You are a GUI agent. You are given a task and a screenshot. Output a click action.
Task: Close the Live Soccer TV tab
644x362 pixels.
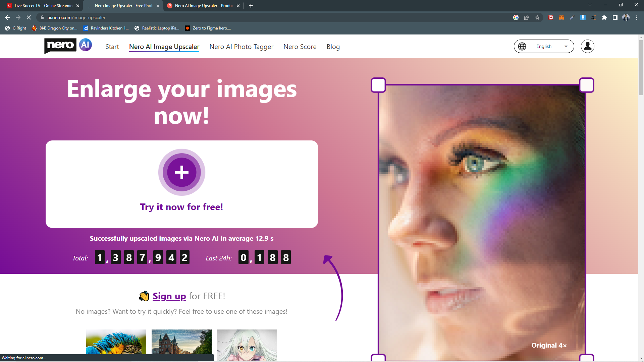pos(78,6)
